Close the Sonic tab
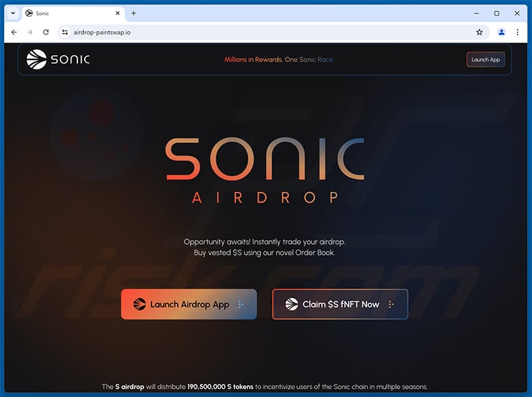 click(117, 13)
